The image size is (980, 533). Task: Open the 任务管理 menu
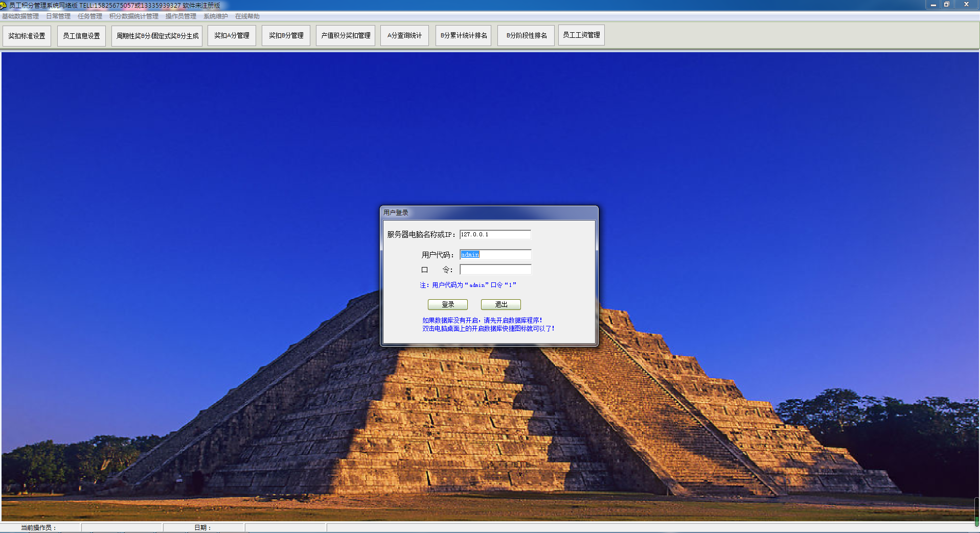click(x=90, y=16)
